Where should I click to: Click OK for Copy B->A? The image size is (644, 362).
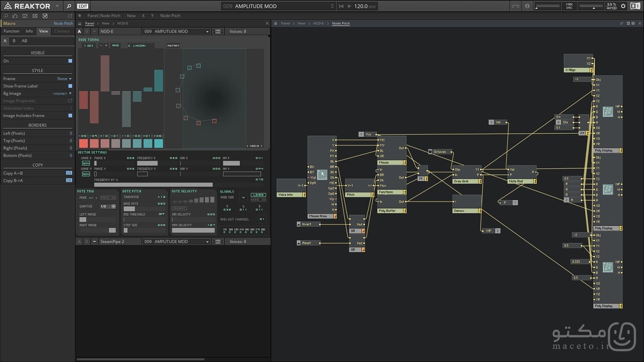[x=69, y=180]
